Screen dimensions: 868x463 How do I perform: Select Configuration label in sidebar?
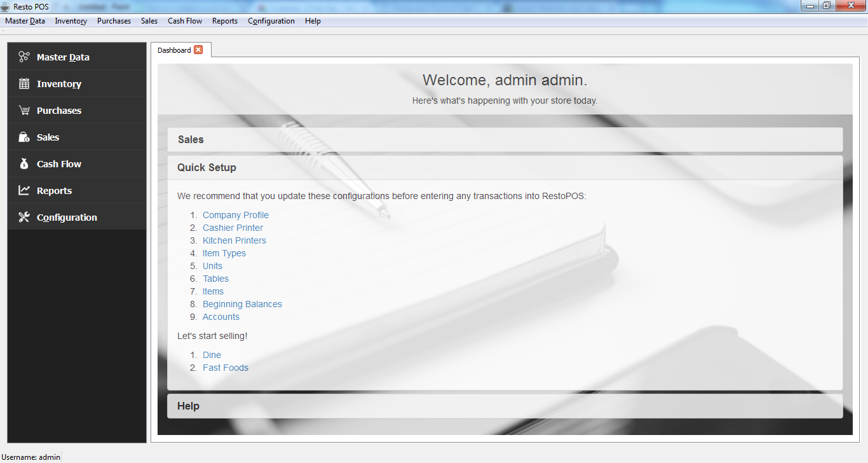pyautogui.click(x=67, y=218)
